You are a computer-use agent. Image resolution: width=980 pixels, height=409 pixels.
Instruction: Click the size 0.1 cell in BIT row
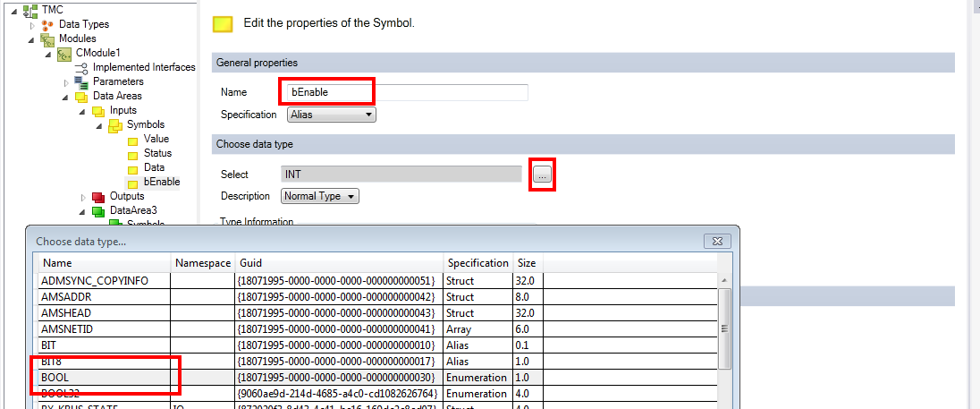coord(528,345)
